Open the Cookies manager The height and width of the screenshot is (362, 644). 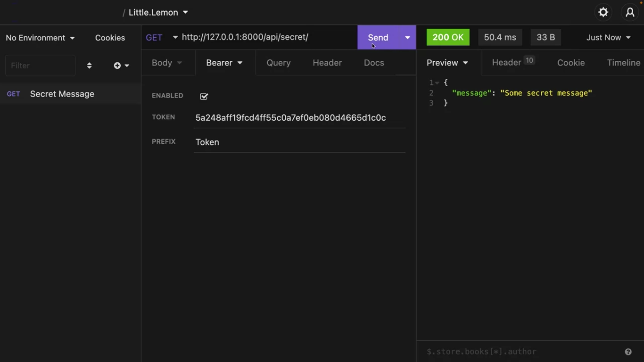[110, 38]
